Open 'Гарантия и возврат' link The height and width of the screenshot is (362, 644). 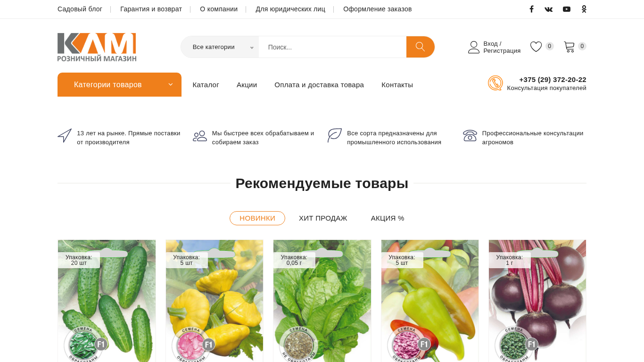pos(151,9)
